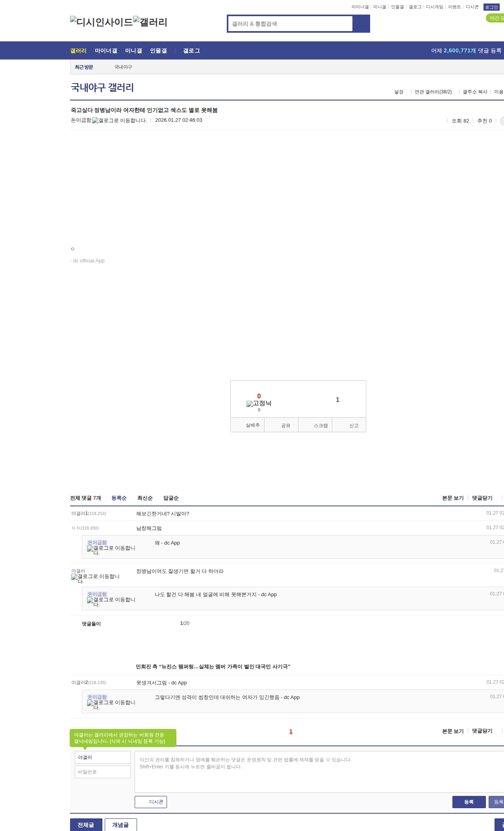The width and height of the screenshot is (504, 831).
Task: Switch to the 개념글 tab
Action: pos(121,825)
